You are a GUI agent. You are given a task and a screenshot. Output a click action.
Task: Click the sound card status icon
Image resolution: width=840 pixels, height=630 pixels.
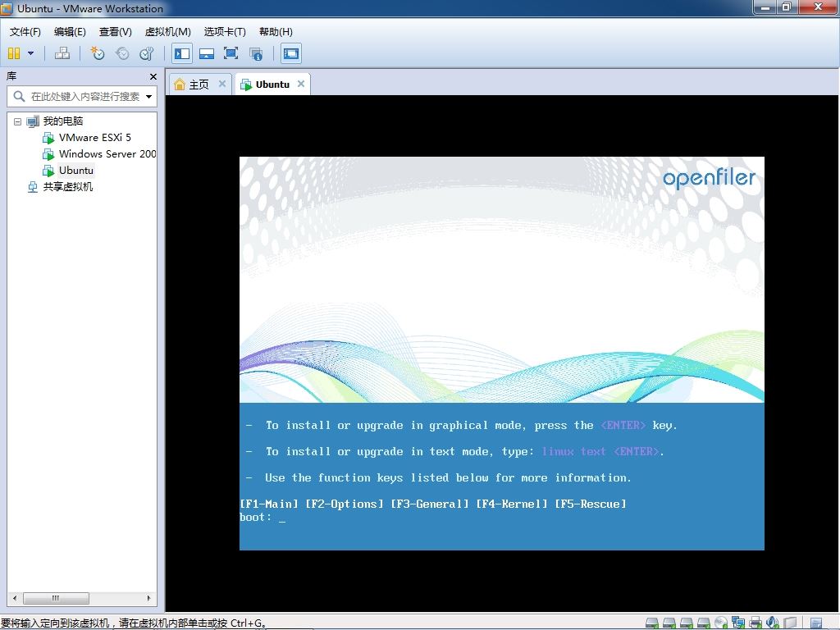(772, 623)
